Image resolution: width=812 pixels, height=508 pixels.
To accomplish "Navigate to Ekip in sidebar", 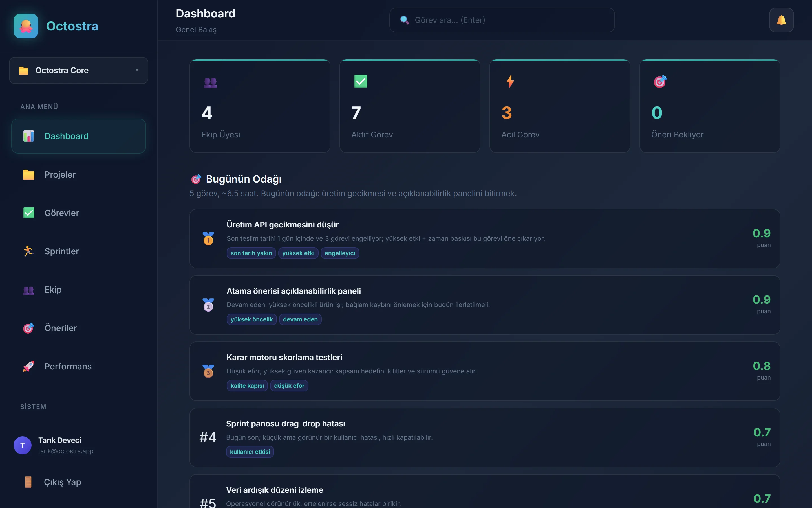I will pyautogui.click(x=78, y=290).
